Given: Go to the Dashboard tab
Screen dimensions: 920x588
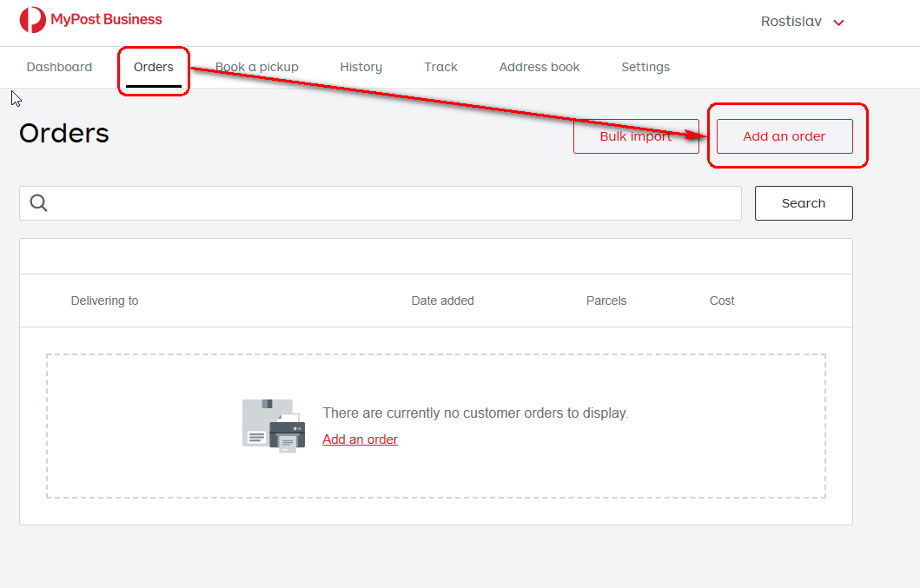Looking at the screenshot, I should [59, 67].
